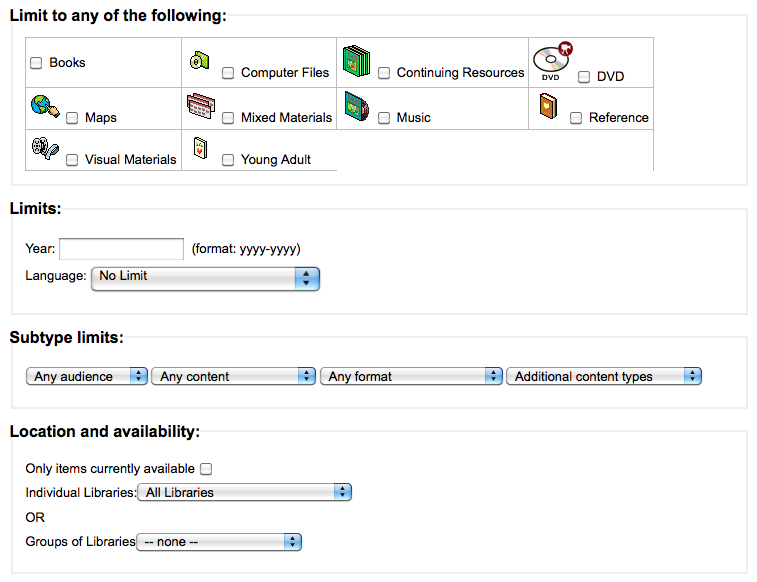This screenshot has height=582, width=757.
Task: Open Additional content types dropdown
Action: 603,376
